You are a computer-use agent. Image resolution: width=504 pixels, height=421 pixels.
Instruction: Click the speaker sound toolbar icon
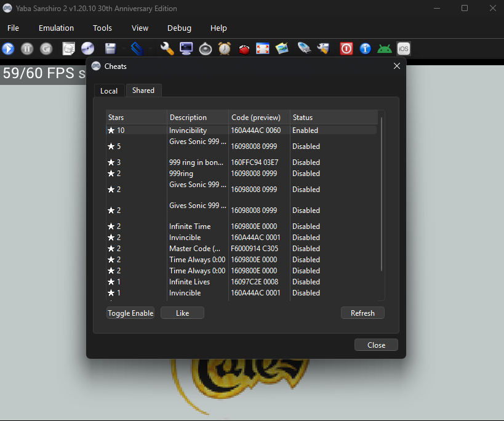(206, 49)
